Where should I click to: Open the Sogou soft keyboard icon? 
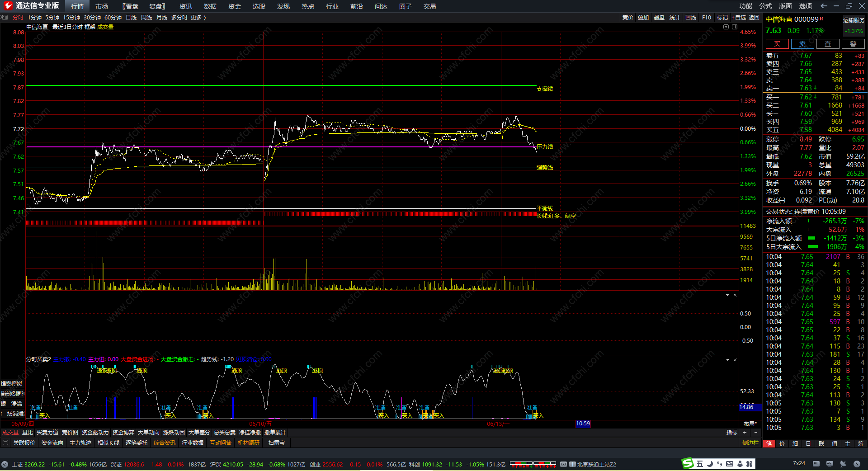(x=730, y=464)
